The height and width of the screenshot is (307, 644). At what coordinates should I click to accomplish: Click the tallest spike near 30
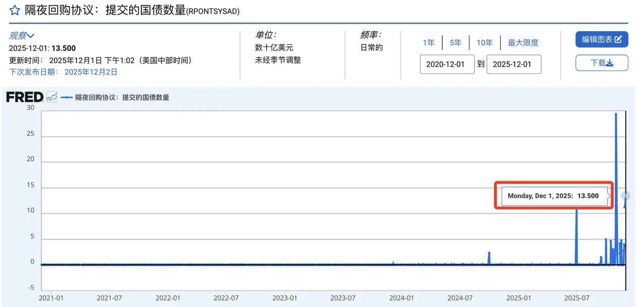point(616,114)
